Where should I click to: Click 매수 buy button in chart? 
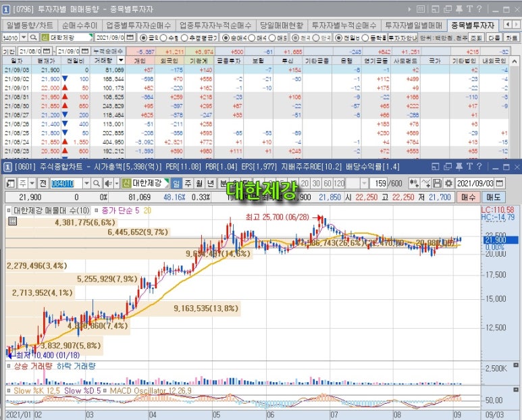pos(468,197)
